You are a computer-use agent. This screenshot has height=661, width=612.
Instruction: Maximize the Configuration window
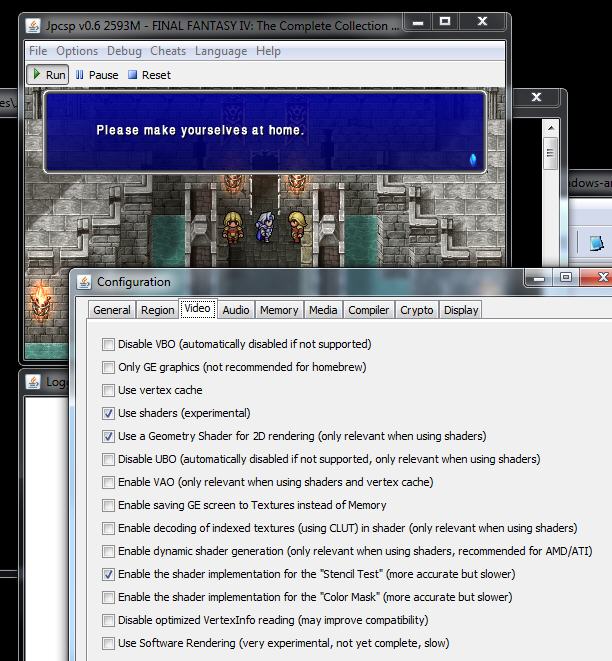(566, 278)
